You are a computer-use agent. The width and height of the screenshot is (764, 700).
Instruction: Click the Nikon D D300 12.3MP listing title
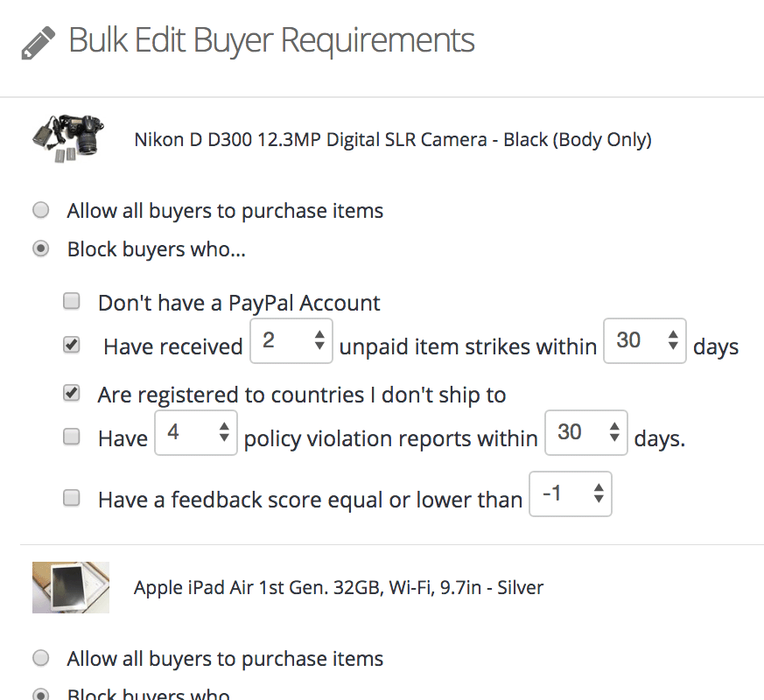392,140
